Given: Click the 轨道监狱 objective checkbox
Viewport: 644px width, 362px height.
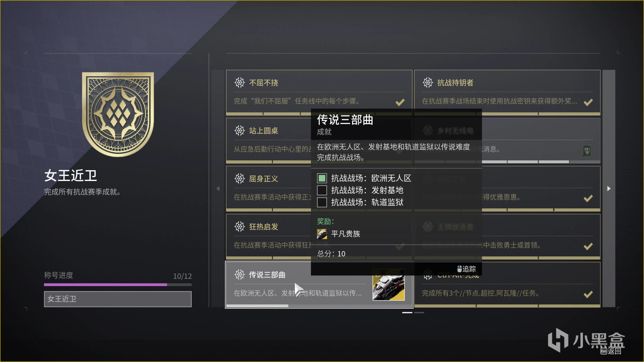Looking at the screenshot, I should [322, 202].
